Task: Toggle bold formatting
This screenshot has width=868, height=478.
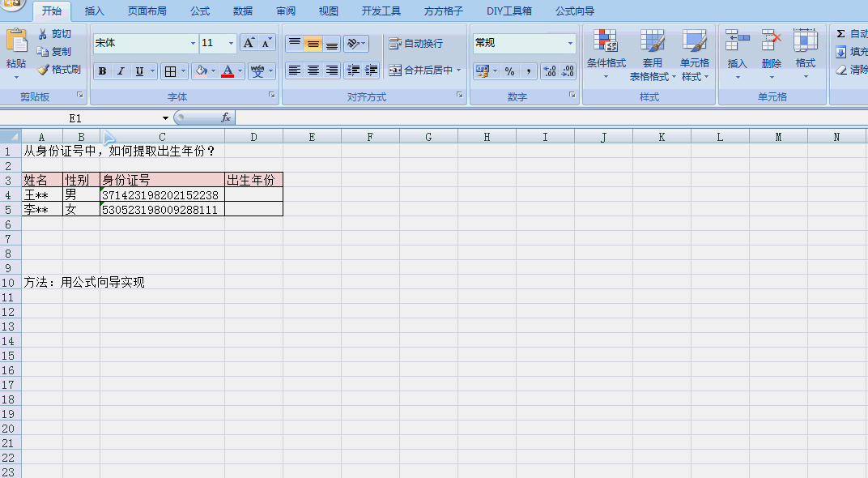Action: coord(102,71)
